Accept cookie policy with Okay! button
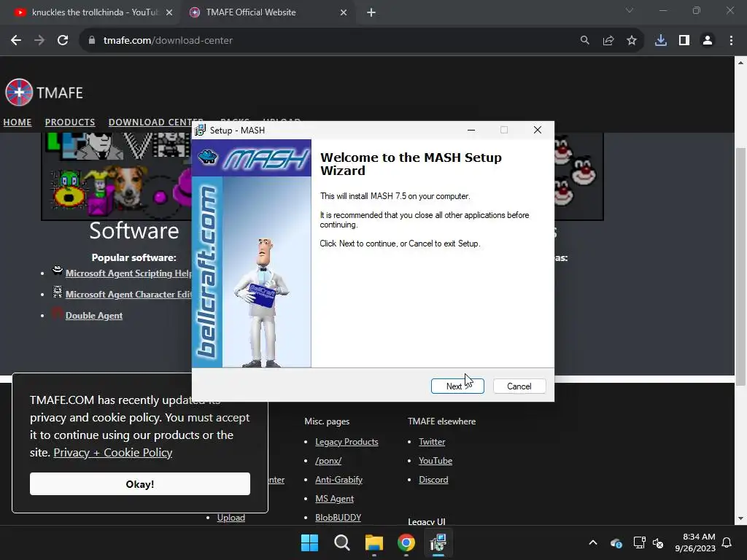Image resolution: width=747 pixels, height=560 pixels. click(139, 484)
